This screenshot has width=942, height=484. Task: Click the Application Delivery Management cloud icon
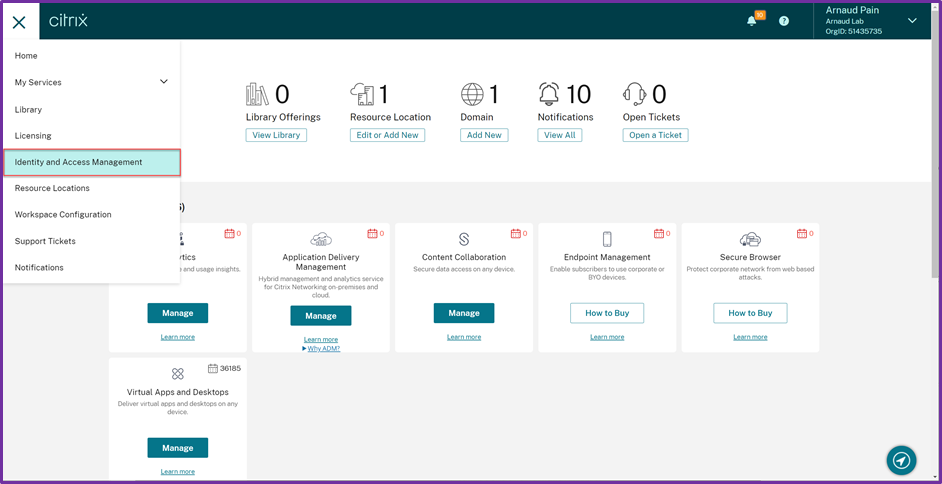click(x=321, y=240)
